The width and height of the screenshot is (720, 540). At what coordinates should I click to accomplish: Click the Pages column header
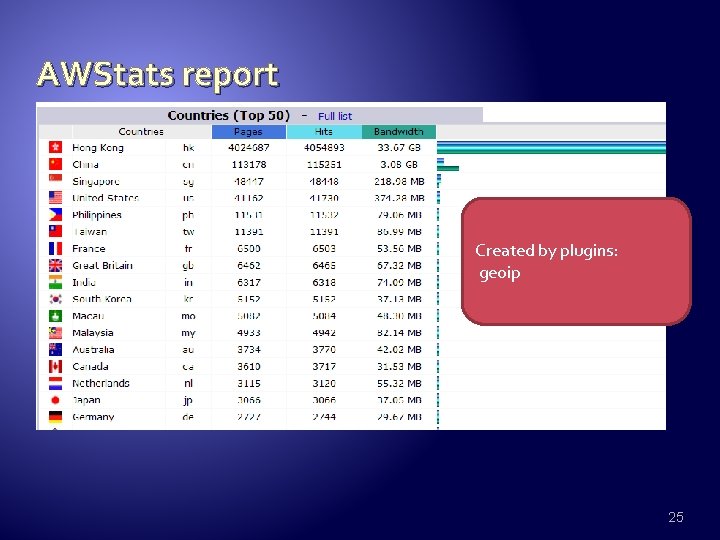click(x=248, y=132)
